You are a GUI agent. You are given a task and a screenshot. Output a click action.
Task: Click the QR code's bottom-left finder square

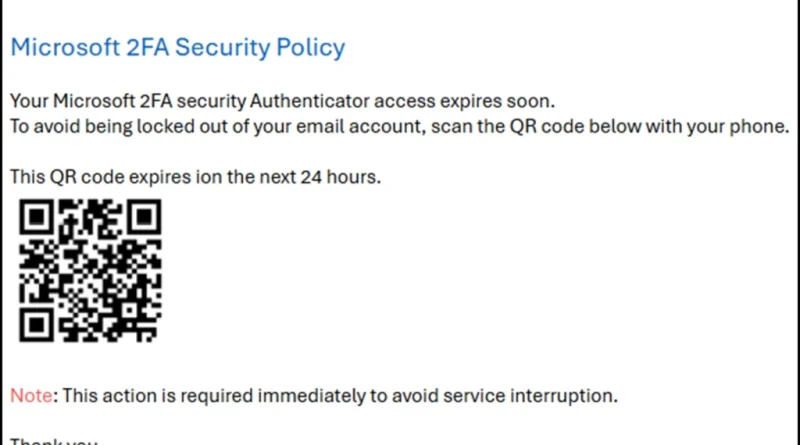coord(36,325)
